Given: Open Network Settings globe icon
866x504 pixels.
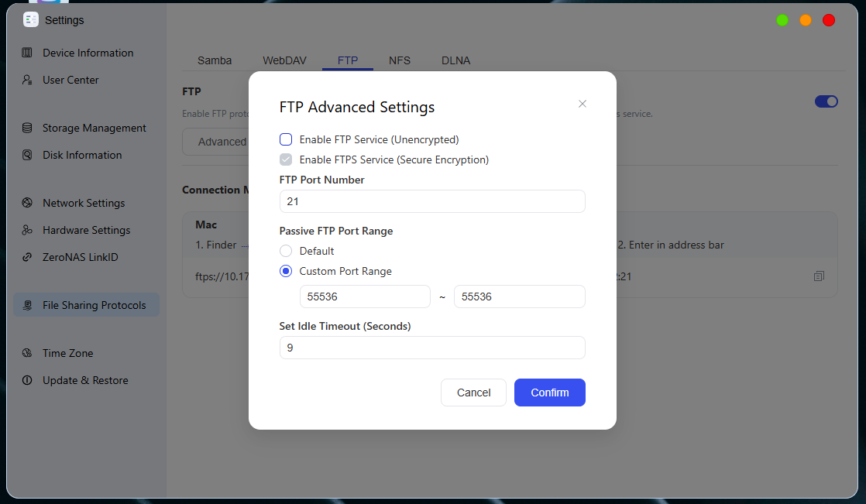Looking at the screenshot, I should tap(26, 203).
